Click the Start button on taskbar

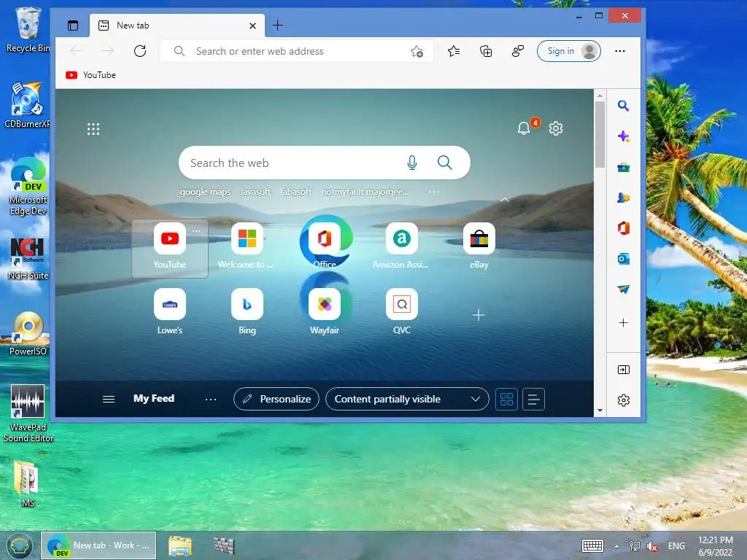click(x=19, y=545)
